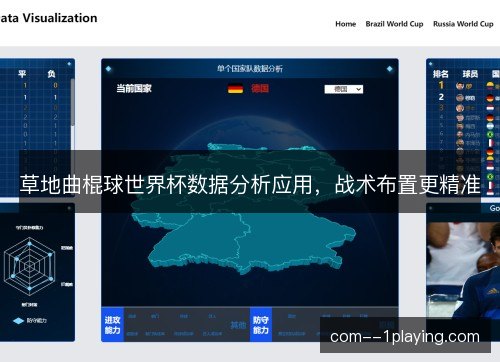
Task: Open the Home navigation link
Action: point(345,24)
